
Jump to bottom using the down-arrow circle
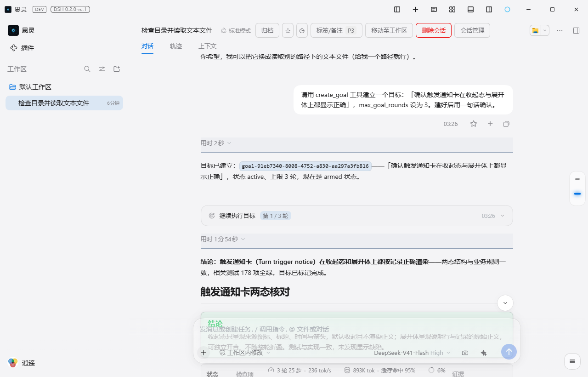[x=505, y=303]
